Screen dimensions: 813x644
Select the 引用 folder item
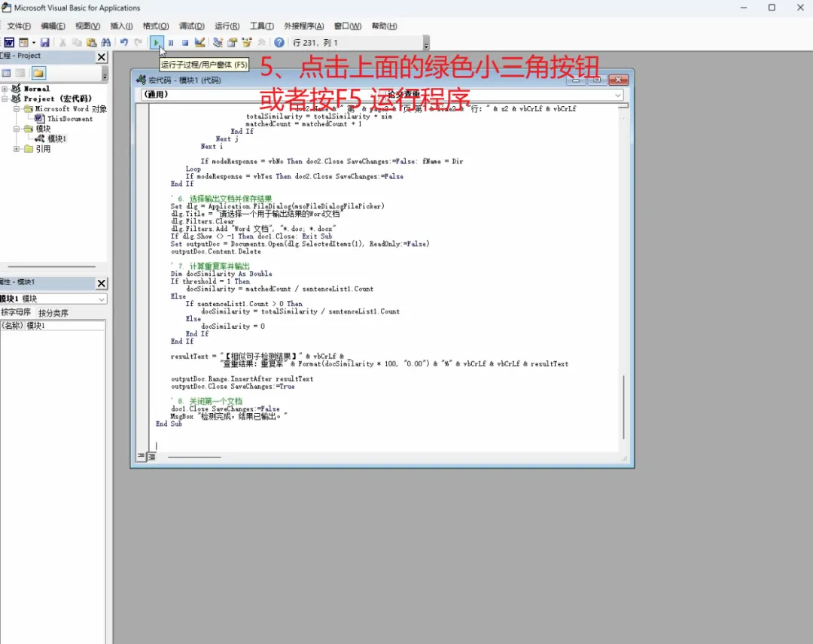(x=38, y=149)
